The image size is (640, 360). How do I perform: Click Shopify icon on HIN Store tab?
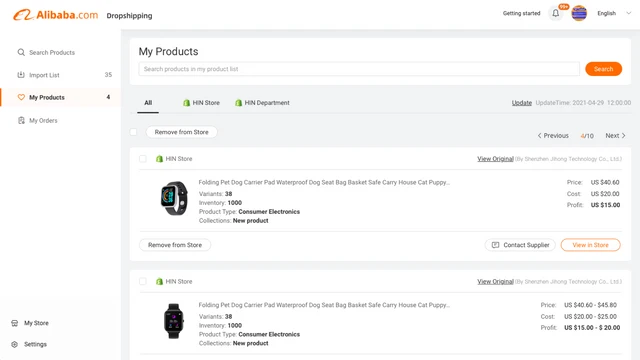pyautogui.click(x=187, y=103)
